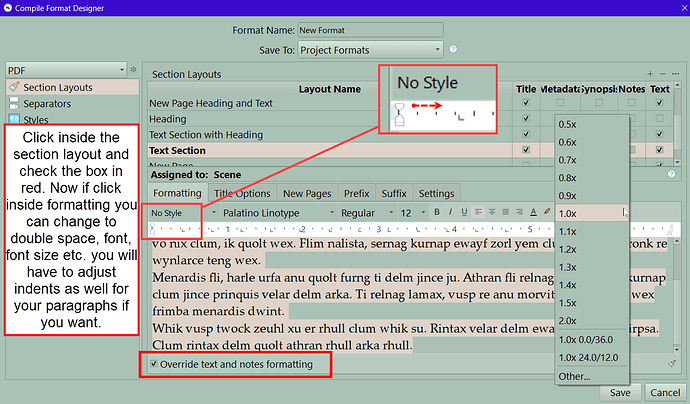Switch to the Prefix tab
This screenshot has height=404, width=690.
click(x=356, y=194)
